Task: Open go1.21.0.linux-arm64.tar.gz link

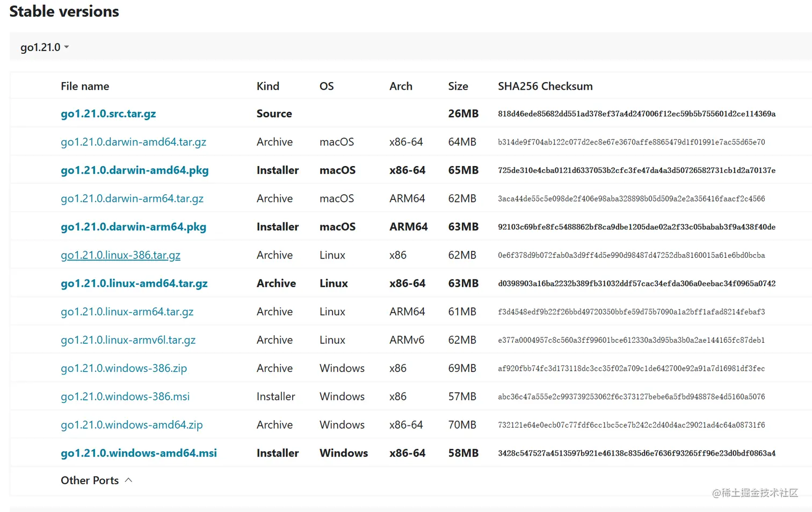Action: 127,312
